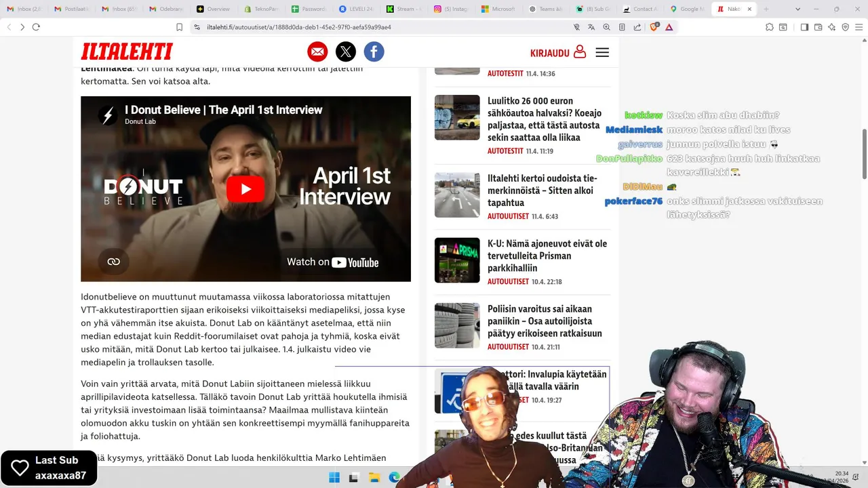Go back with the browser back arrow
Image resolution: width=868 pixels, height=488 pixels.
pyautogui.click(x=9, y=27)
